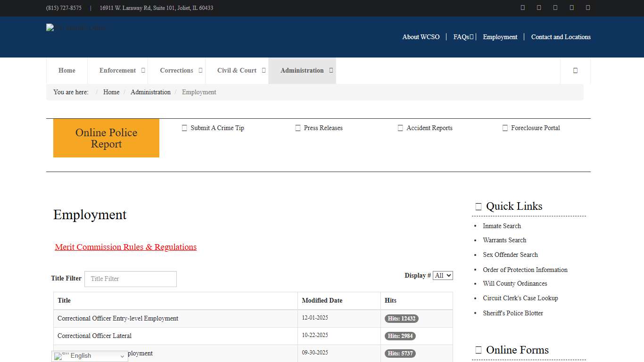Screen dimensions: 644x362
Task: Click the icon beside Accident Reports
Action: click(400, 128)
